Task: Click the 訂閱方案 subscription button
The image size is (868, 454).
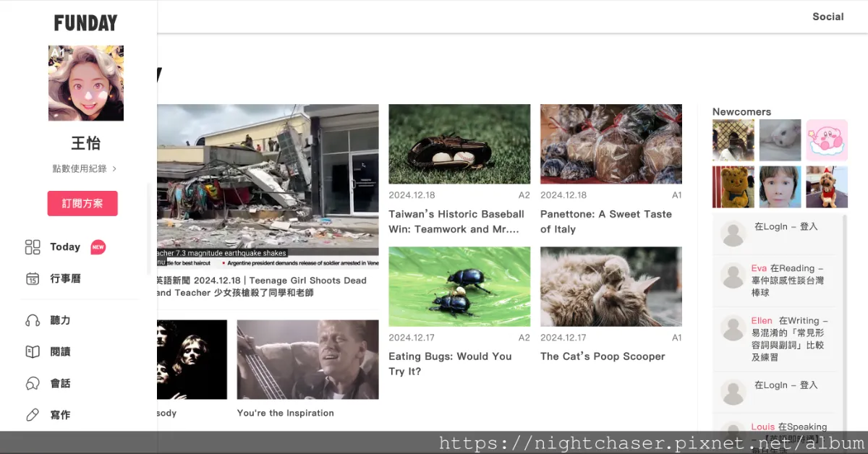Action: 82,203
